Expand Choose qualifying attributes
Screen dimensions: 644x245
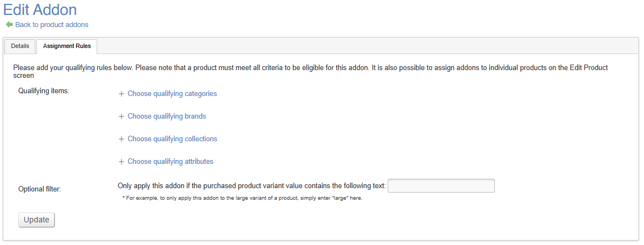[x=170, y=162]
